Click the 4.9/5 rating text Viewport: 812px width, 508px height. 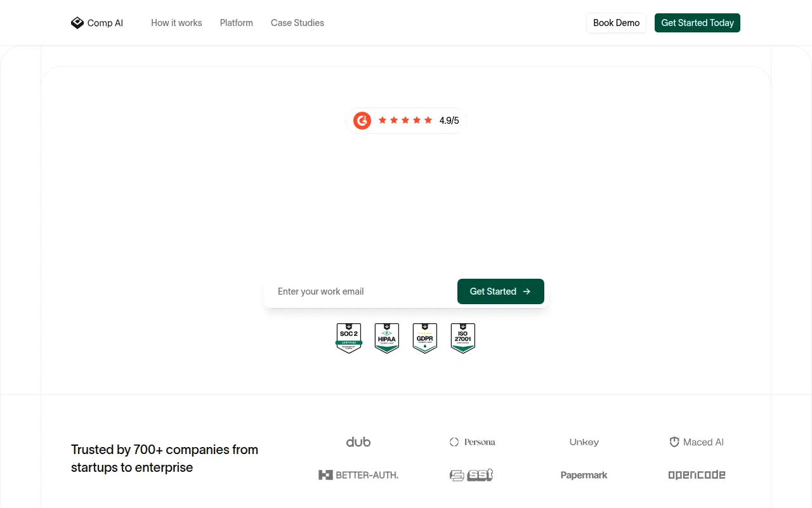(x=449, y=120)
